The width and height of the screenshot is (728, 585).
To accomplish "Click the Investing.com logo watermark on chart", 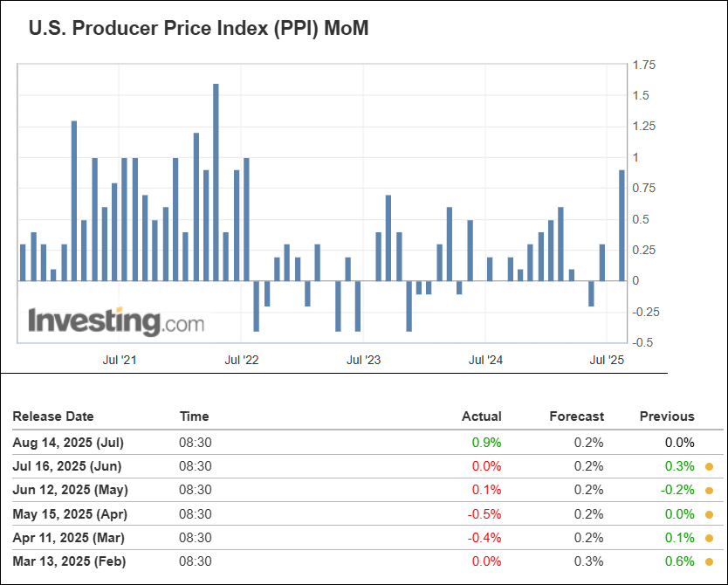I will coord(116,321).
